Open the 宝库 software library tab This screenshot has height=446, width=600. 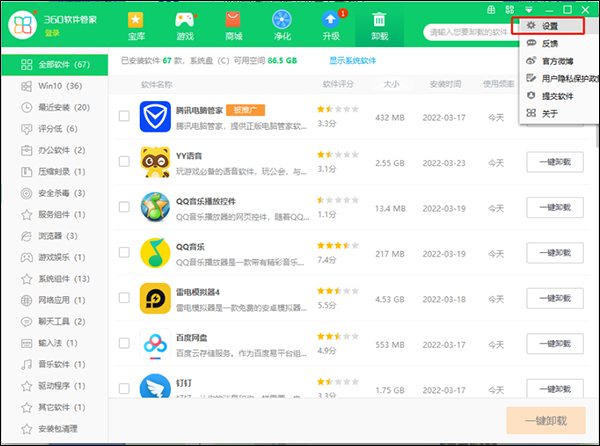click(136, 26)
